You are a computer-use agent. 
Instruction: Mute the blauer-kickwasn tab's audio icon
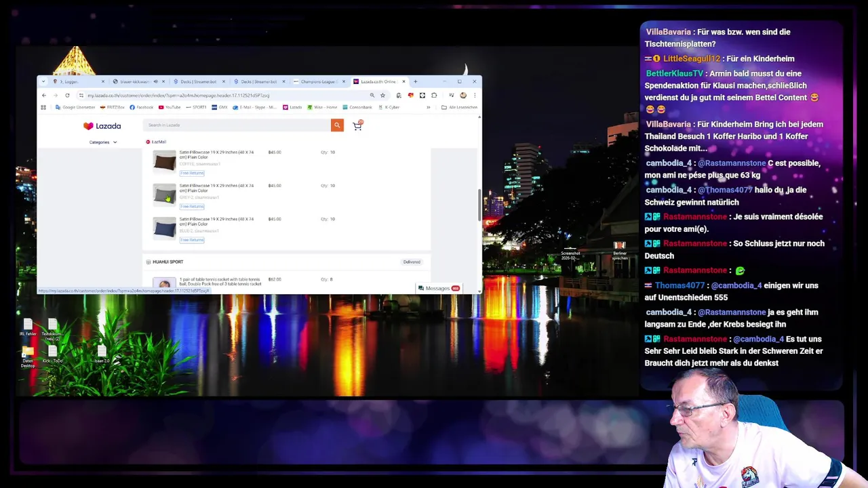155,82
